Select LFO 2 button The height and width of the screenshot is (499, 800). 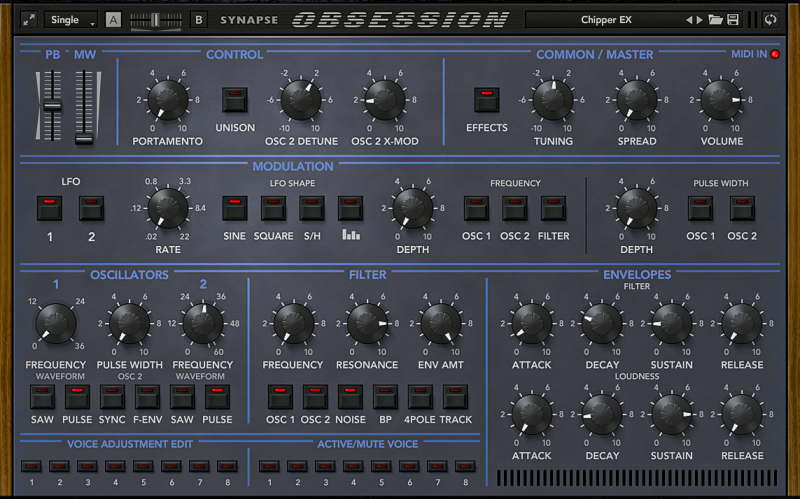pos(91,208)
